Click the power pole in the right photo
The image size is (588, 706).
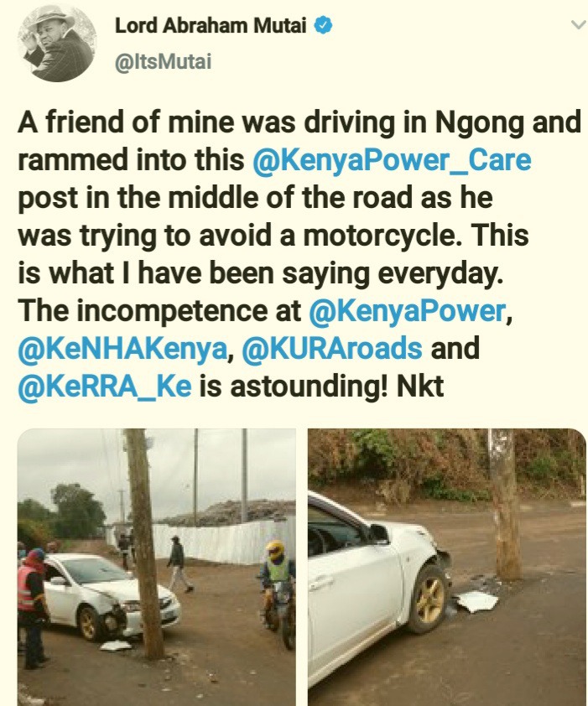pos(505,503)
